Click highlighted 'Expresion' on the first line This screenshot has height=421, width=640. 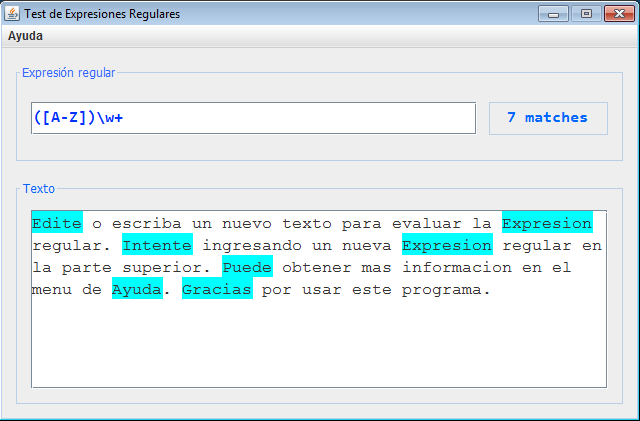tap(547, 223)
